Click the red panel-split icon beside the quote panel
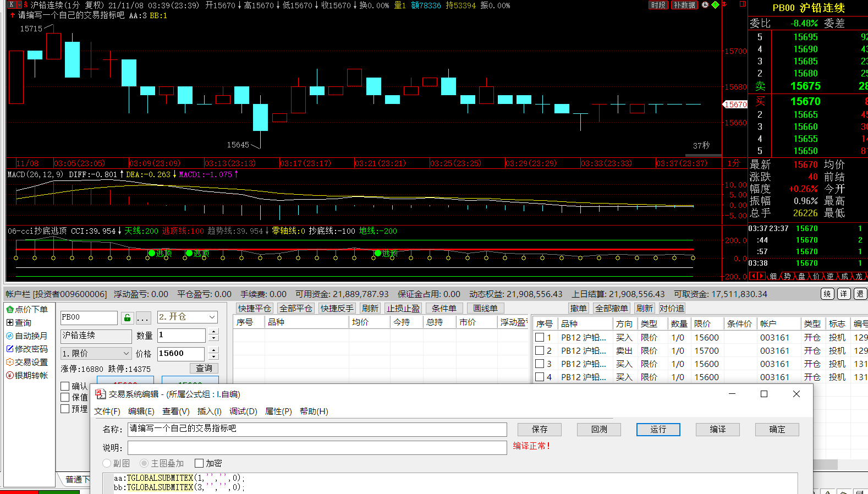Screen dimensions: 868x494 pyautogui.click(x=743, y=4)
